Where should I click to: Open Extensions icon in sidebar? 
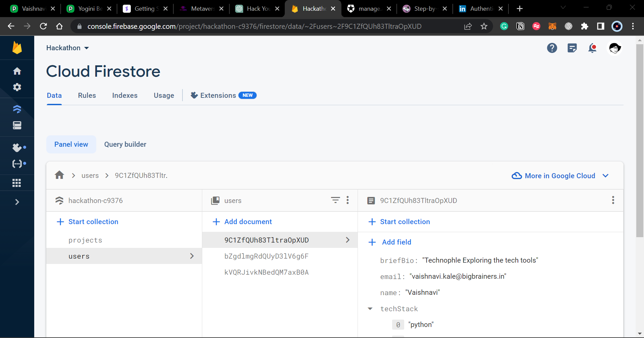tap(17, 147)
